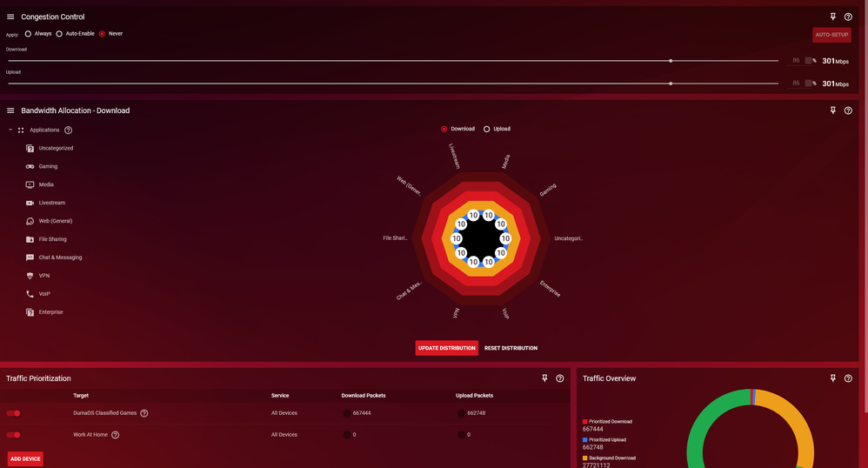Click RESET DISTRIBUTION button
The width and height of the screenshot is (868, 468).
pyautogui.click(x=511, y=348)
